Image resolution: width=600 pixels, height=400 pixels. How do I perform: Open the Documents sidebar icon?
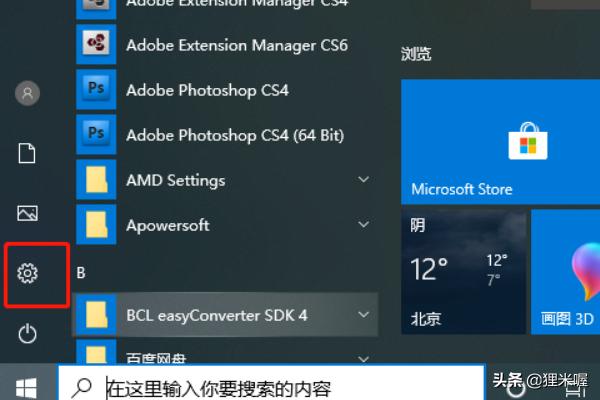[28, 152]
